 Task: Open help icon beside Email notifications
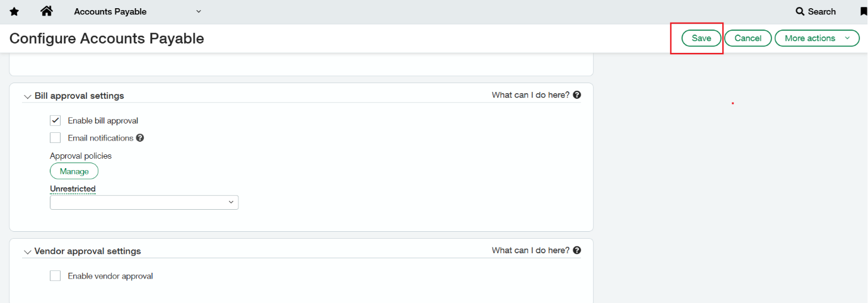(140, 138)
